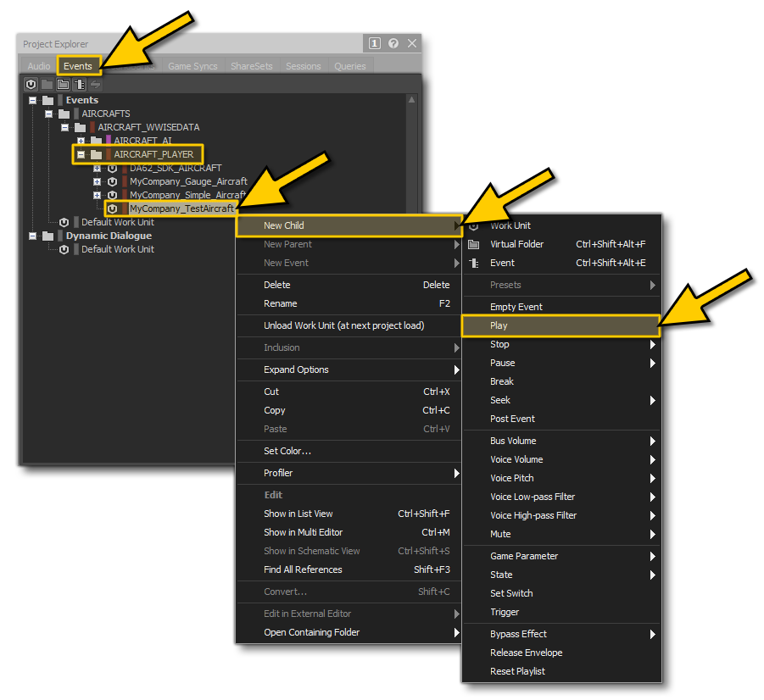The image size is (764, 700).
Task: Select the physical folder filter icon in the toolbar
Action: coord(47,84)
